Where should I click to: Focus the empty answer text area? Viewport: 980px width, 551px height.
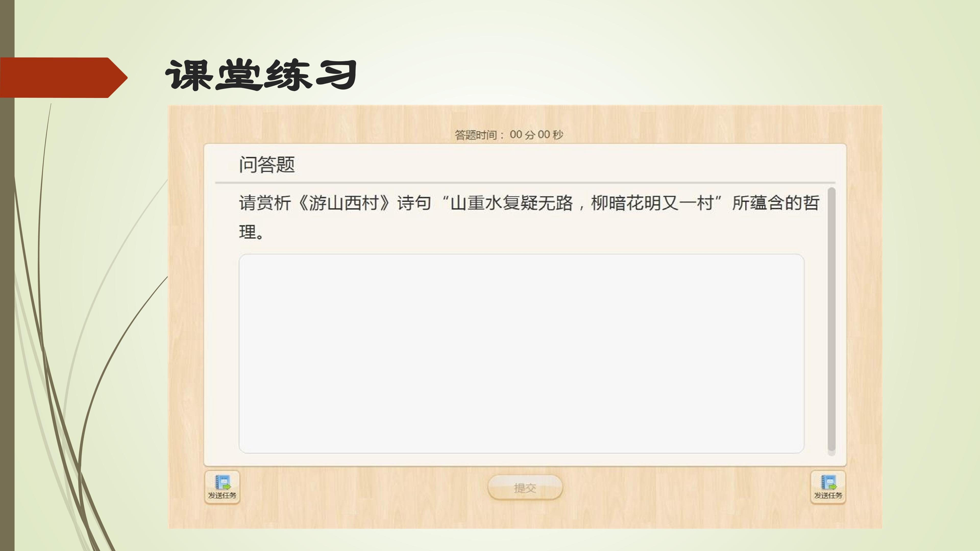coord(521,354)
